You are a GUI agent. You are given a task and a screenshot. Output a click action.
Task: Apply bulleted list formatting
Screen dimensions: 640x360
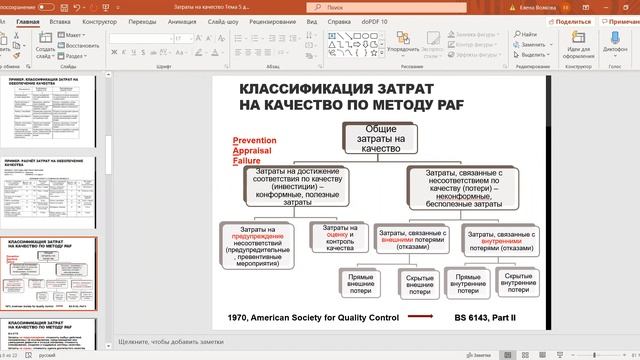coord(238,38)
